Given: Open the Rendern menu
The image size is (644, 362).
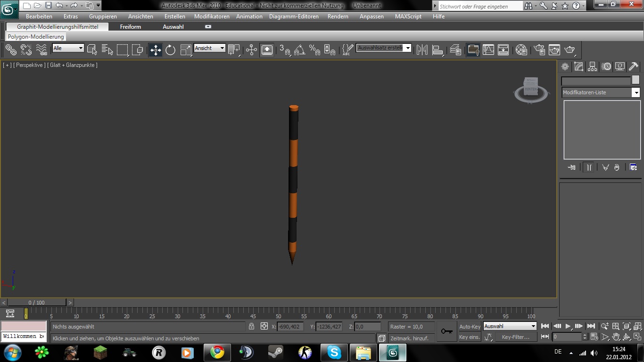Looking at the screenshot, I should (x=338, y=16).
